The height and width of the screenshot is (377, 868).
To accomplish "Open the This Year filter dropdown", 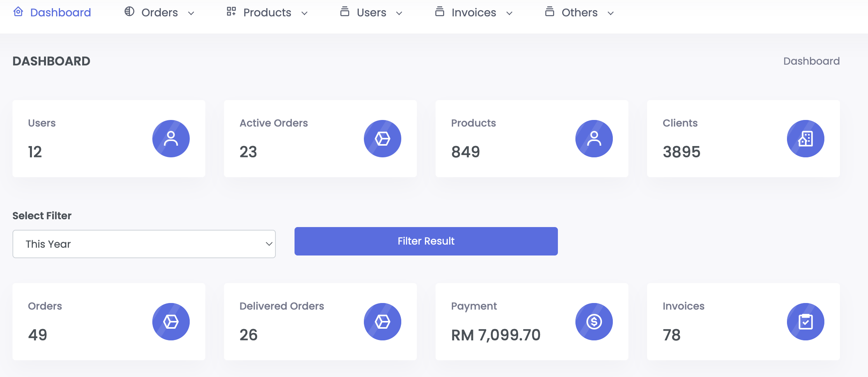I will [144, 244].
